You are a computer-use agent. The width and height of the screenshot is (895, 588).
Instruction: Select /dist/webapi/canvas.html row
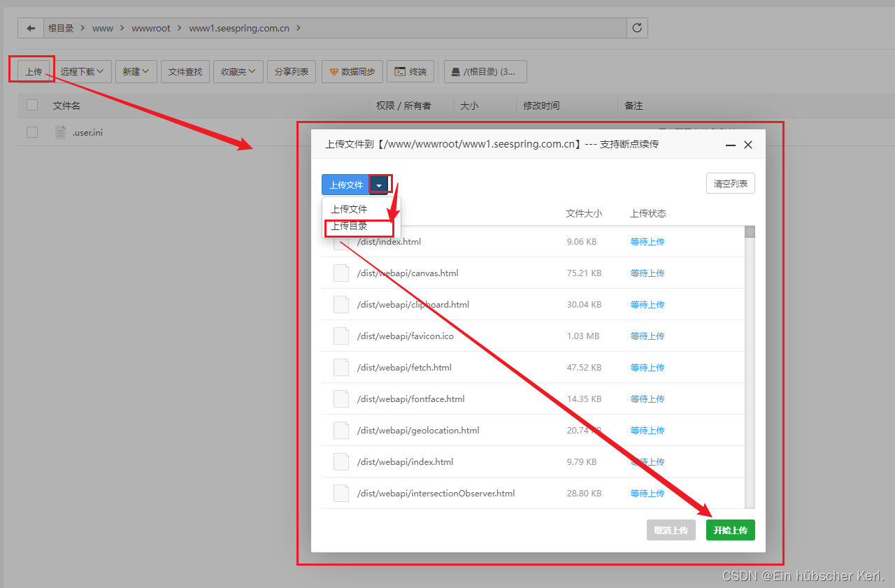pos(533,273)
